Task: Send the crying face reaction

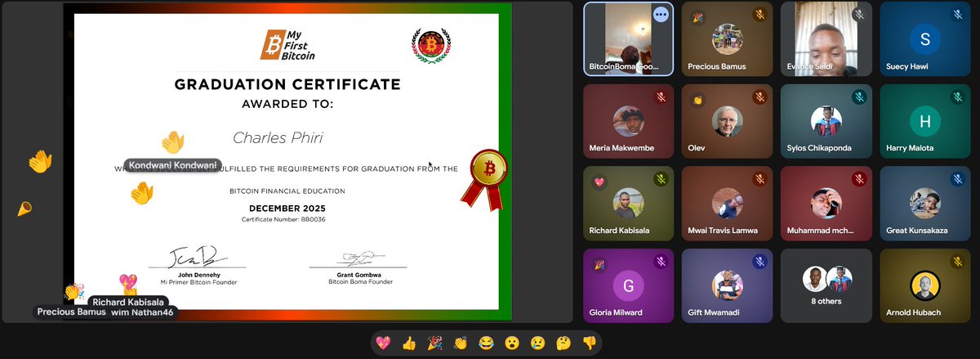Action: pos(537,343)
